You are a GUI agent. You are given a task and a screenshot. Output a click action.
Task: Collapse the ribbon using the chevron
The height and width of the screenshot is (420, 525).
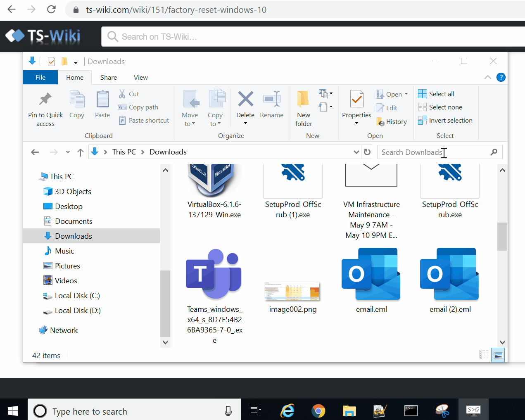click(x=487, y=77)
